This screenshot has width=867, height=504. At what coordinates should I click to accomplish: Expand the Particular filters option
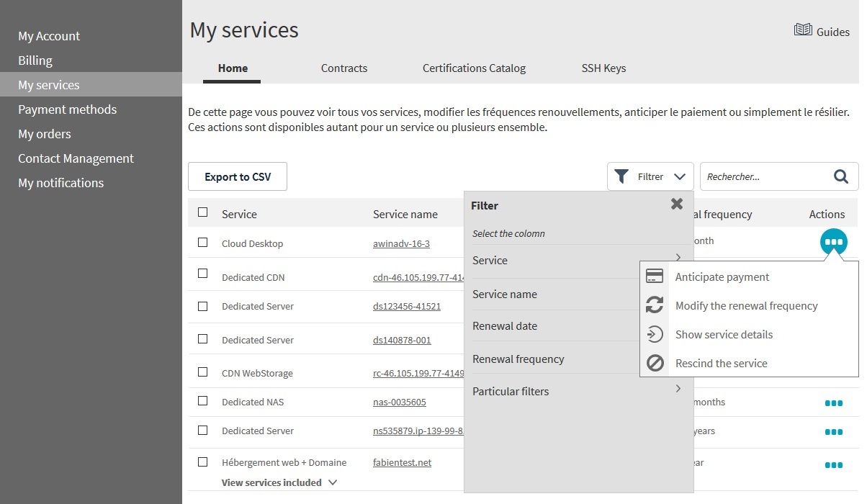(x=575, y=391)
